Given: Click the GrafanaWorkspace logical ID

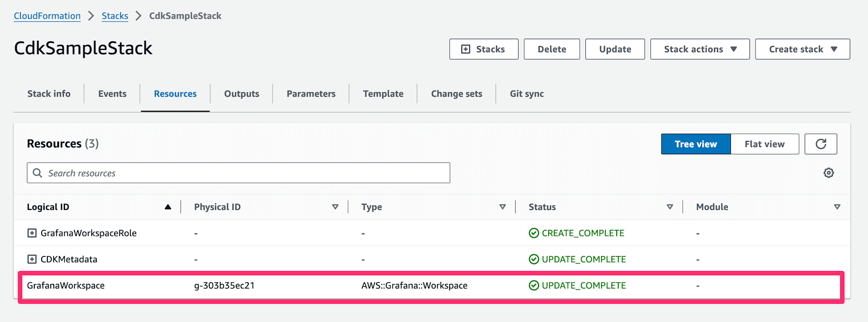Looking at the screenshot, I should pyautogui.click(x=66, y=285).
